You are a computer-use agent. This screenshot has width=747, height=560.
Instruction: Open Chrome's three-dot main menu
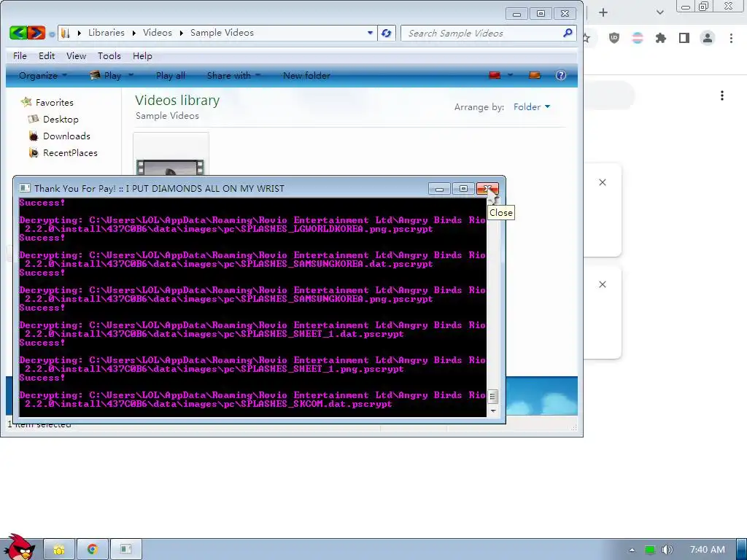[x=731, y=38]
